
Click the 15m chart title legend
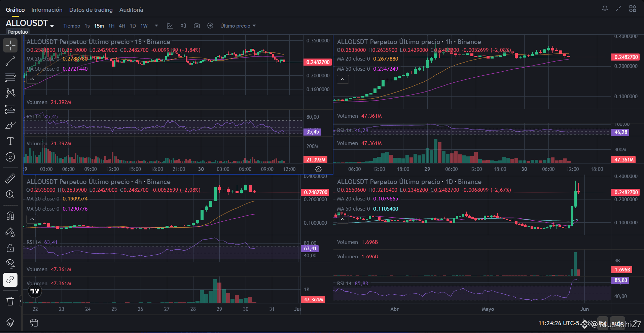coord(98,42)
